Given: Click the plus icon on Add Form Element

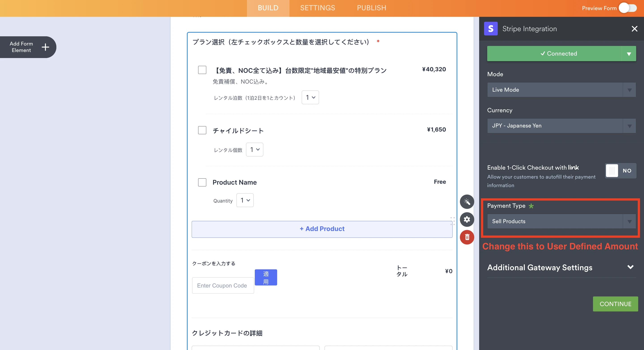Looking at the screenshot, I should coord(45,47).
